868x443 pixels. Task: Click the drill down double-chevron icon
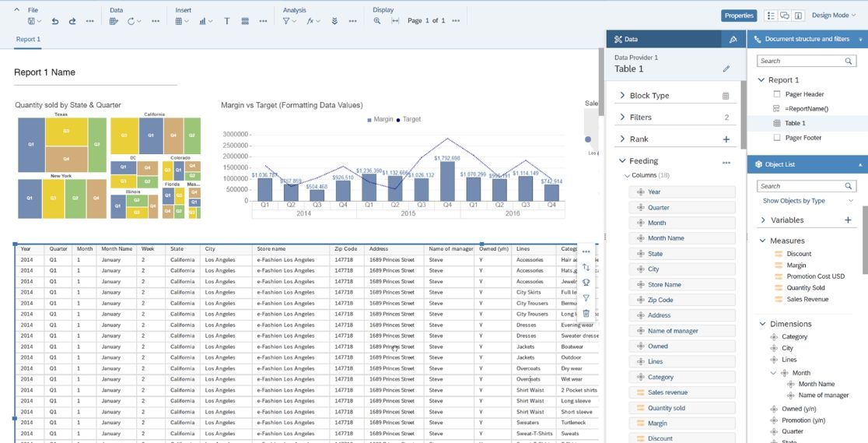pos(335,21)
